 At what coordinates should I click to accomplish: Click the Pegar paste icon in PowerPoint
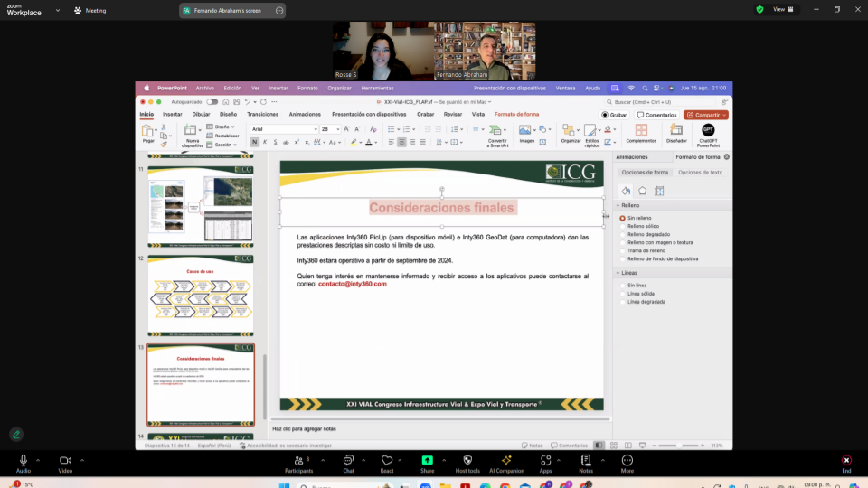pyautogui.click(x=147, y=130)
